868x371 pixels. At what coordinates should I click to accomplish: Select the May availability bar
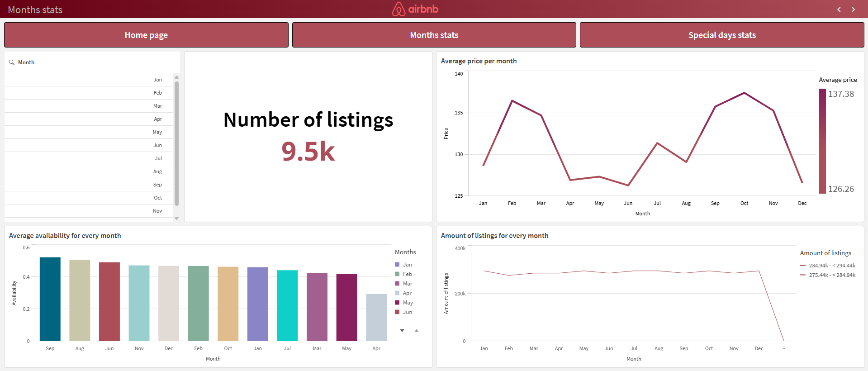click(347, 308)
